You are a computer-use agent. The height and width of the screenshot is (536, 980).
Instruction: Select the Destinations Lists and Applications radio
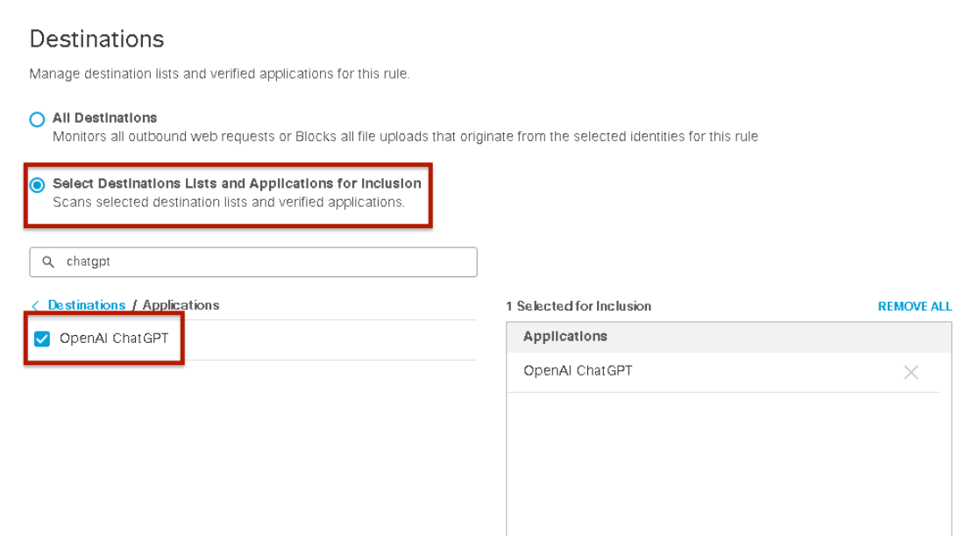coord(38,185)
